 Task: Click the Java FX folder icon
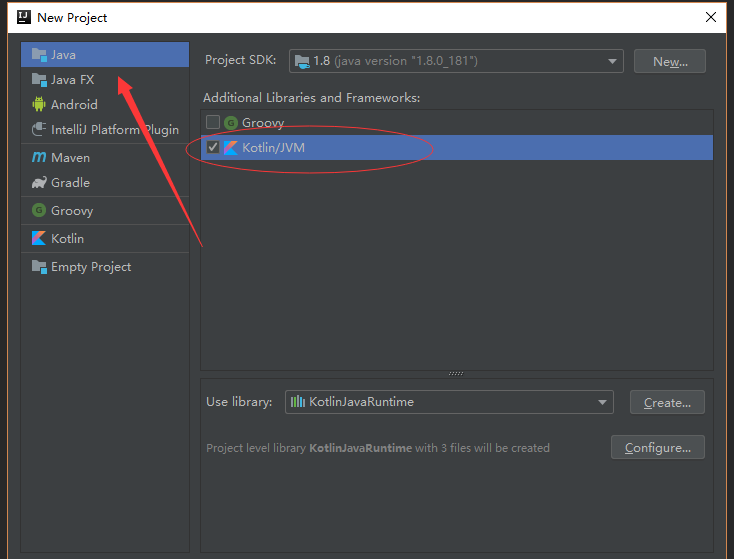(39, 80)
